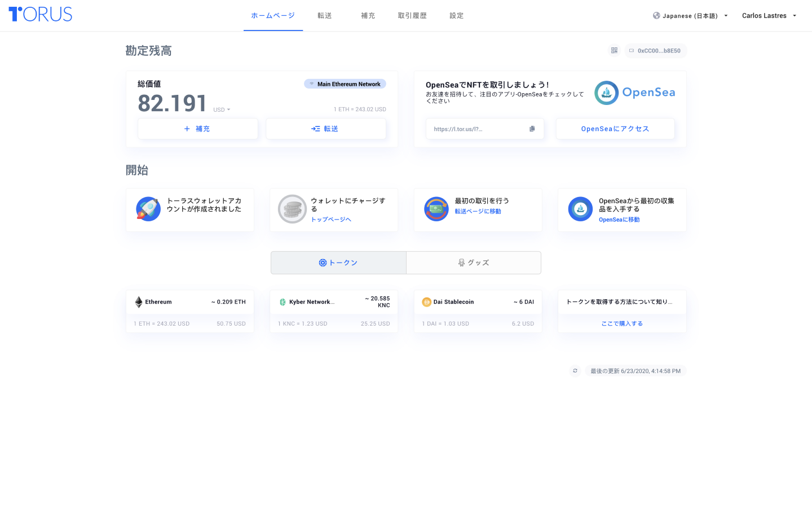Click the Dai Stablecoin token icon
The image size is (812, 508).
[x=427, y=302]
